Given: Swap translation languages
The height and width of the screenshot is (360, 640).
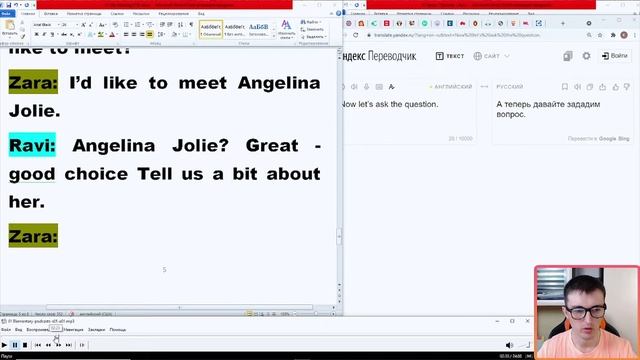Looking at the screenshot, I should [484, 87].
